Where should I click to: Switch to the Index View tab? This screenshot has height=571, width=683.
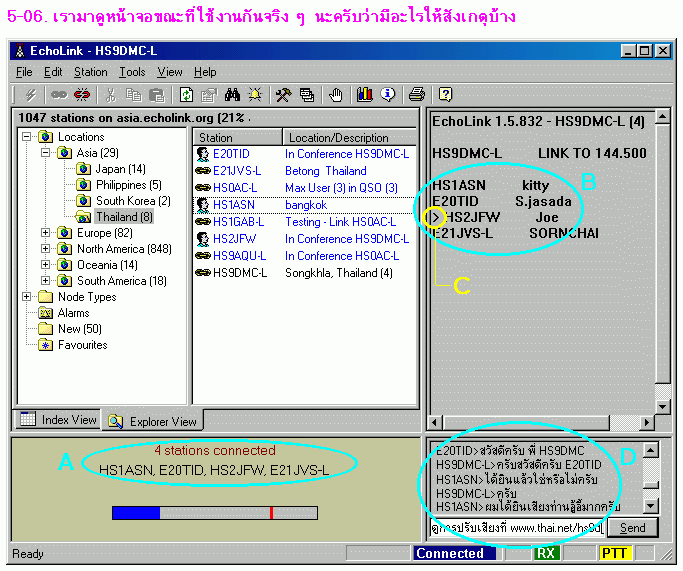tap(59, 420)
